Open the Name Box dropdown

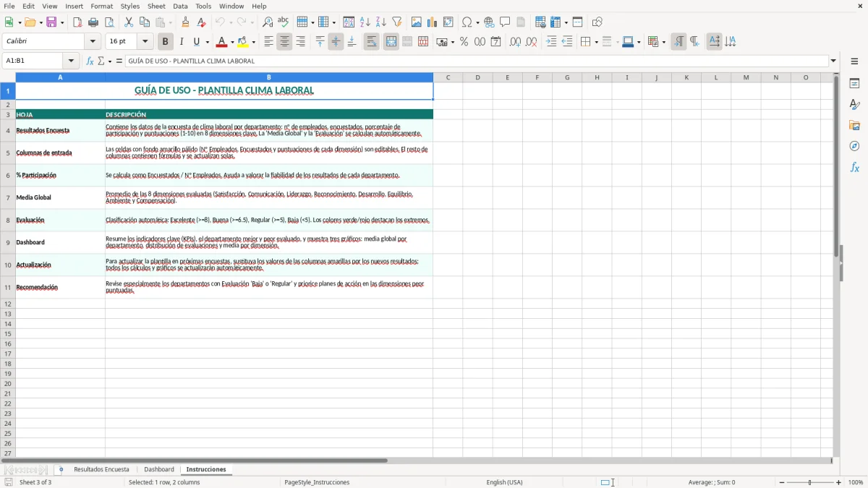(x=71, y=61)
